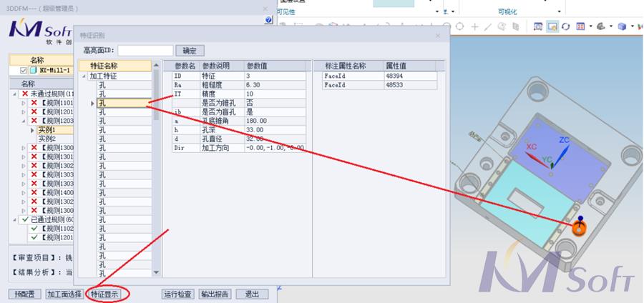Viewport: 644px width, 303px height.
Task: Click the selected highlighted view icon in the toolbar
Action: 552,26
